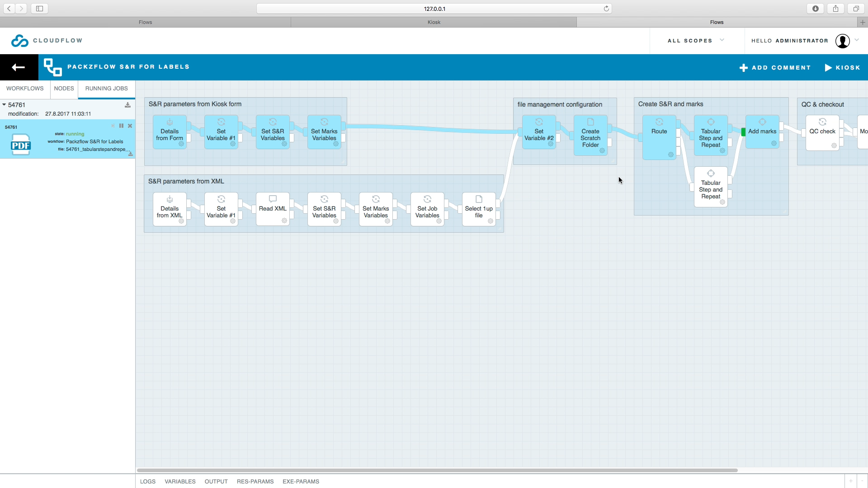Download results for job 54761
The image size is (868, 488).
(x=128, y=105)
